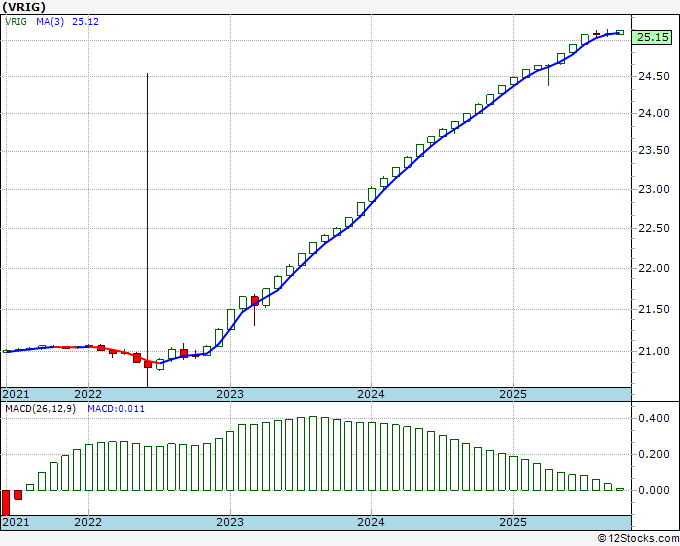Click the last green candle near 25.15
The height and width of the screenshot is (546, 680).
[x=620, y=33]
